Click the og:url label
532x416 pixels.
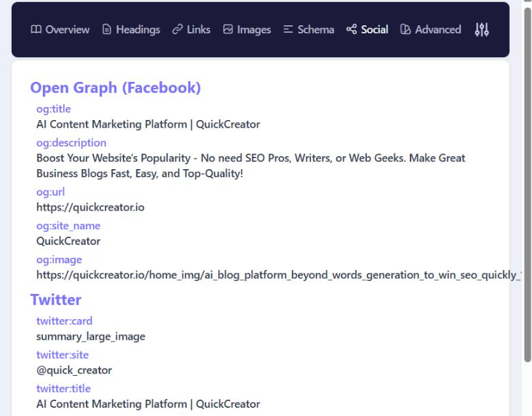[x=50, y=192]
